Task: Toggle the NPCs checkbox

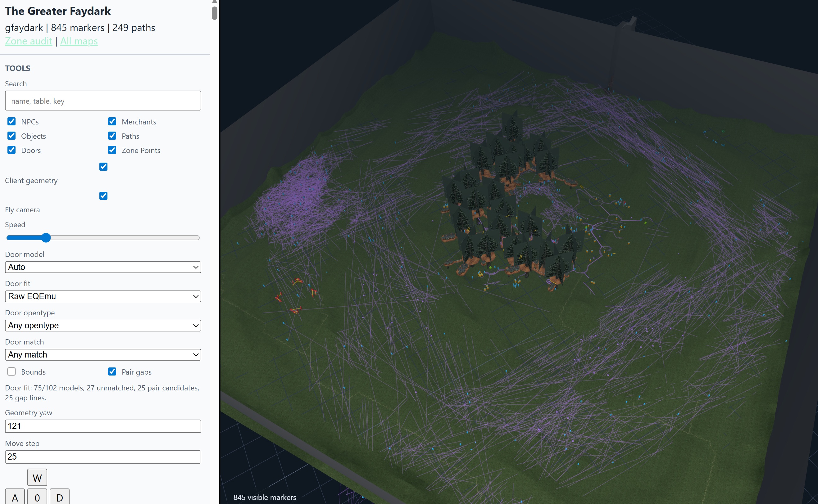Action: pyautogui.click(x=12, y=121)
